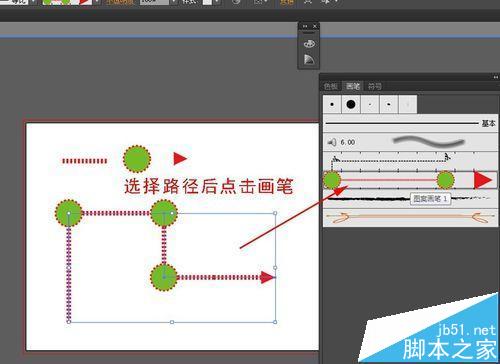Screen dimensions: 500x364
Task: Choose the large round black calligraphic brush
Action: 351,104
